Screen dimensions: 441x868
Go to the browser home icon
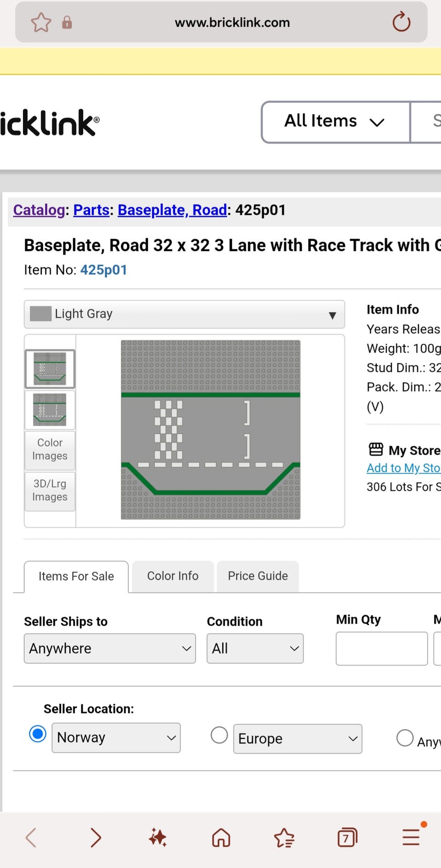click(221, 837)
